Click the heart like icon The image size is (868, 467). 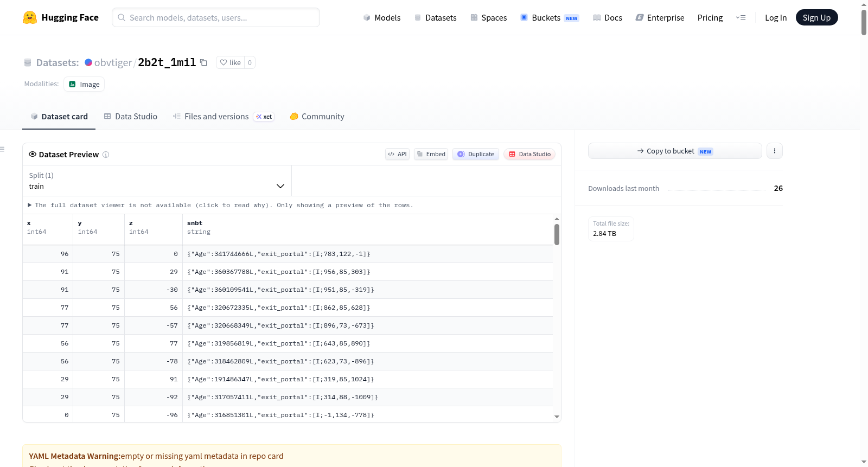click(x=224, y=62)
